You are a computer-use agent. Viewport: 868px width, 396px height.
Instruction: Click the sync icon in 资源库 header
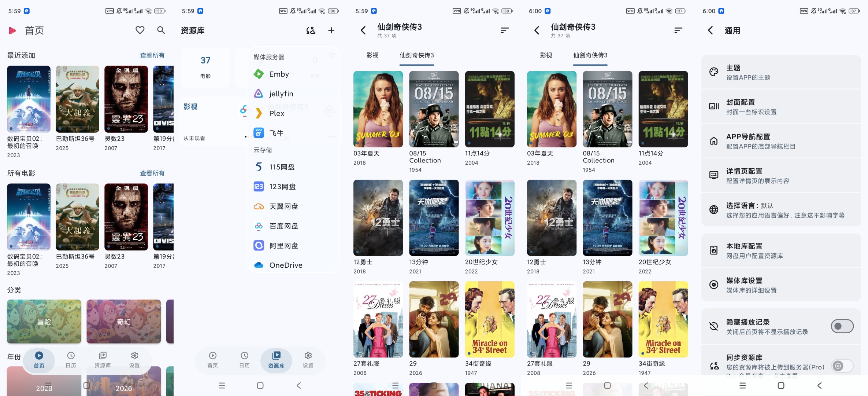click(x=311, y=30)
